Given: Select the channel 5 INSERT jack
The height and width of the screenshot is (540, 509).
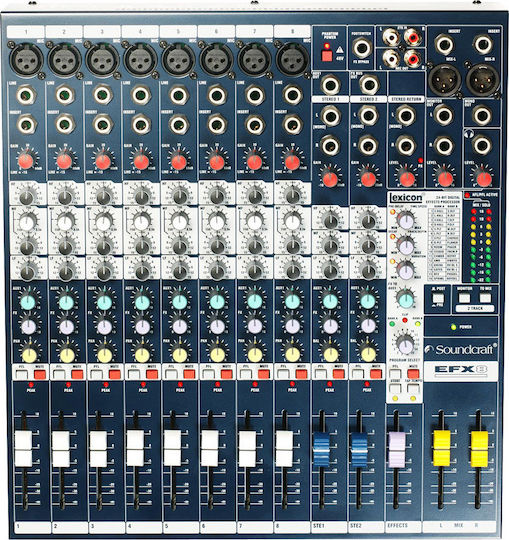Looking at the screenshot, I should click(179, 124).
